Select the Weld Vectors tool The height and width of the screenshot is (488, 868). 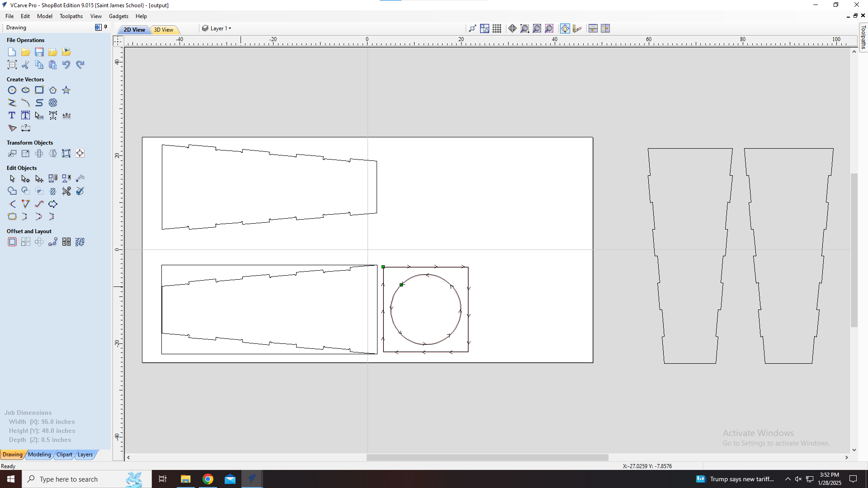(12, 191)
